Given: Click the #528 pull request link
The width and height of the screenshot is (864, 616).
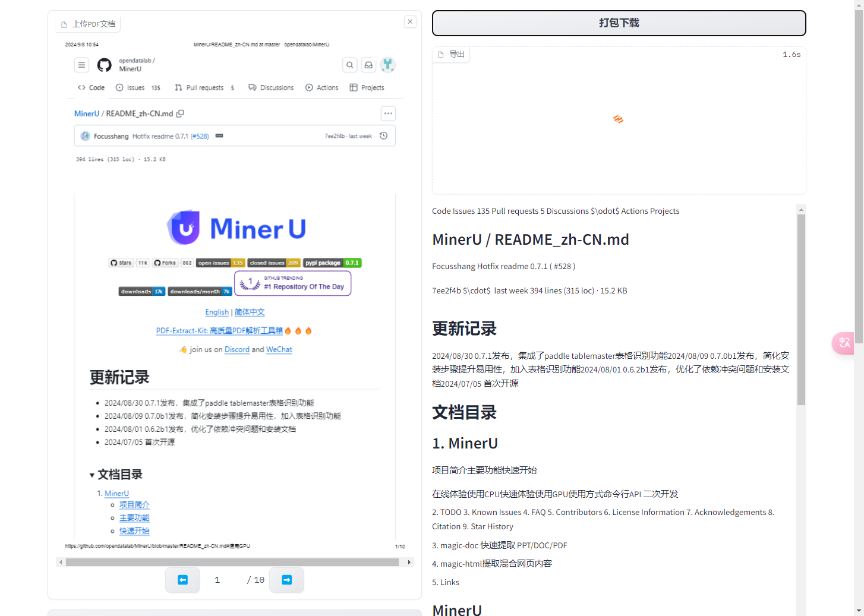Looking at the screenshot, I should [x=200, y=137].
